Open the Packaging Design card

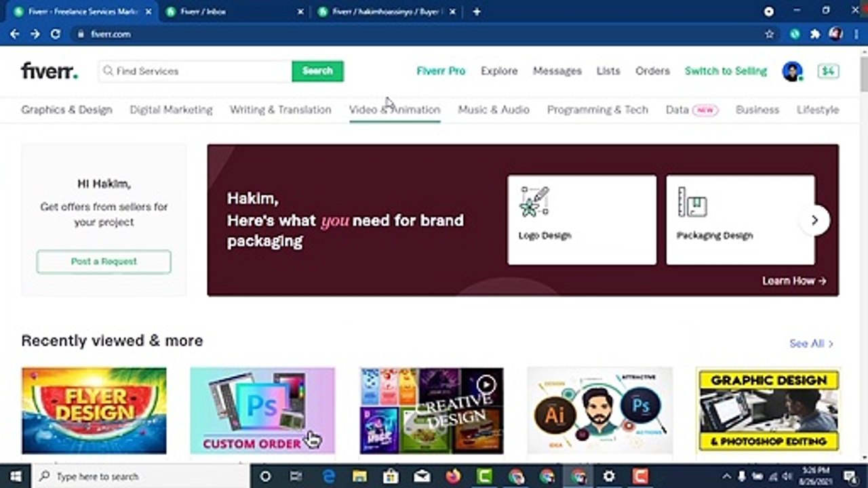pos(741,220)
